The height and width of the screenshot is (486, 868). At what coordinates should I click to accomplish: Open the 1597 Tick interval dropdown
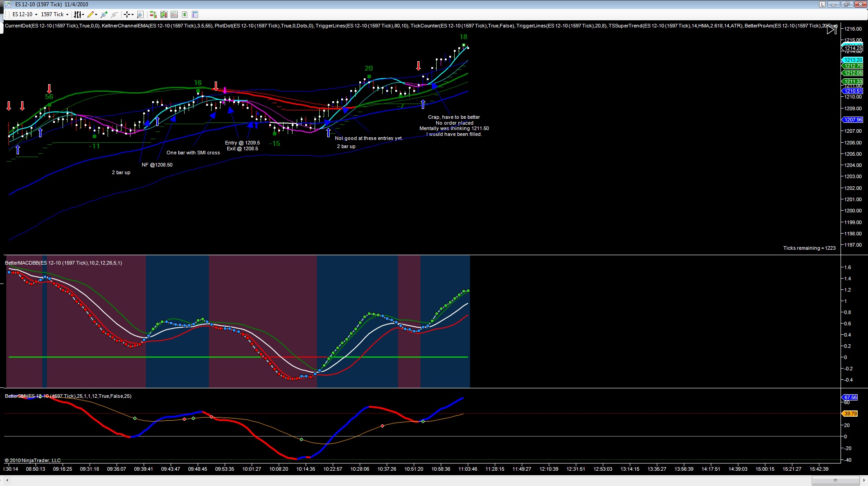54,14
